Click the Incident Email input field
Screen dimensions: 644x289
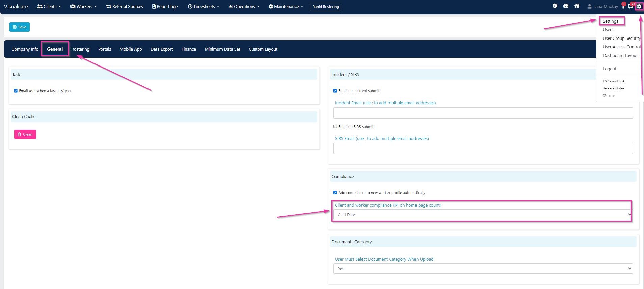coord(483,113)
